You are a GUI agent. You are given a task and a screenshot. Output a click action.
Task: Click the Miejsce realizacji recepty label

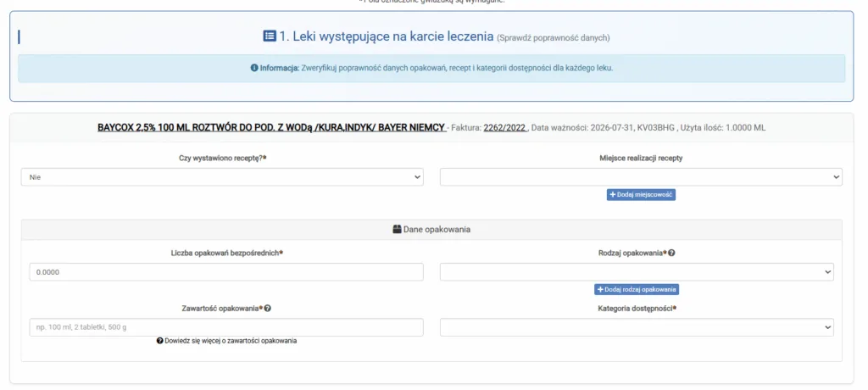641,158
